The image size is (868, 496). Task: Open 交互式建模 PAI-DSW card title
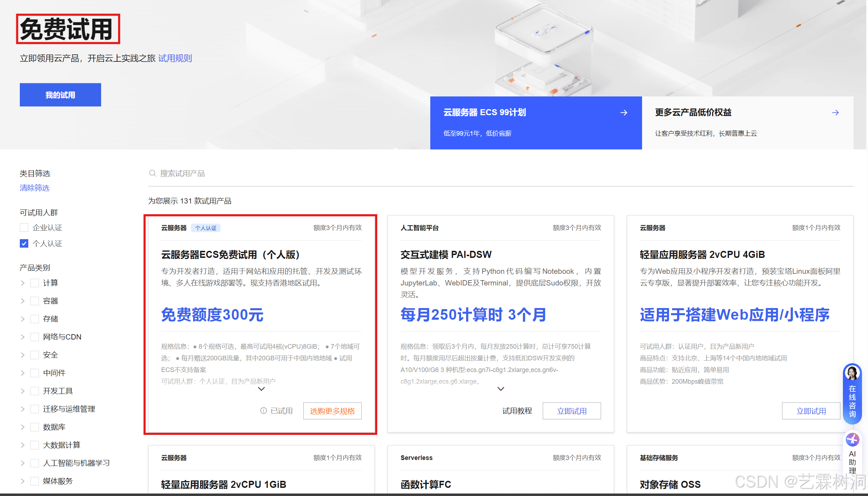tap(446, 254)
